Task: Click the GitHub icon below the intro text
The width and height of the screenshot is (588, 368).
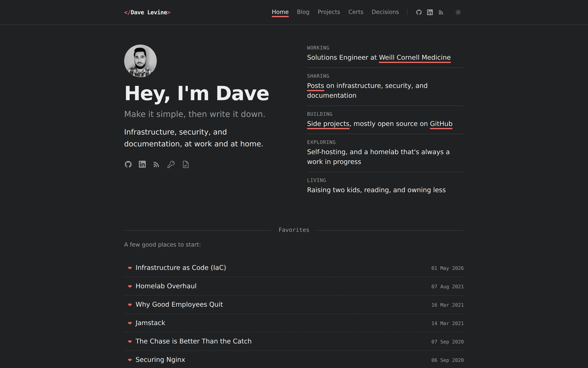Action: [128, 165]
